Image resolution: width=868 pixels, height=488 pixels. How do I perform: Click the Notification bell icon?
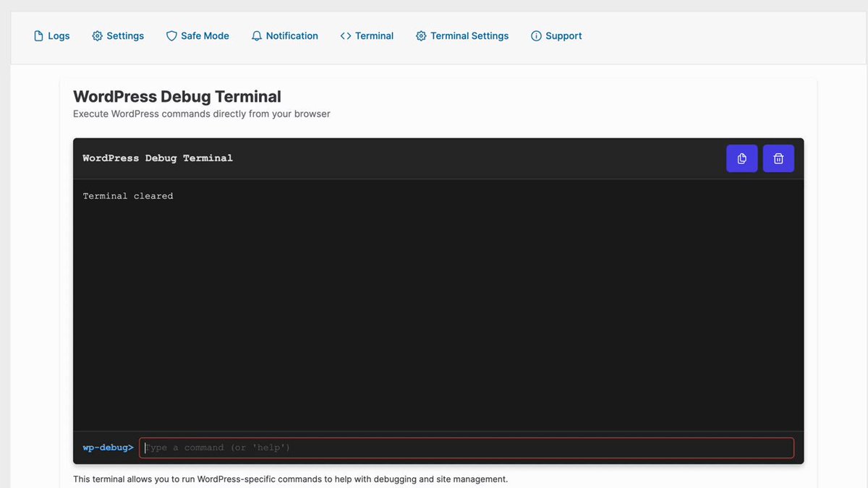[x=257, y=36]
